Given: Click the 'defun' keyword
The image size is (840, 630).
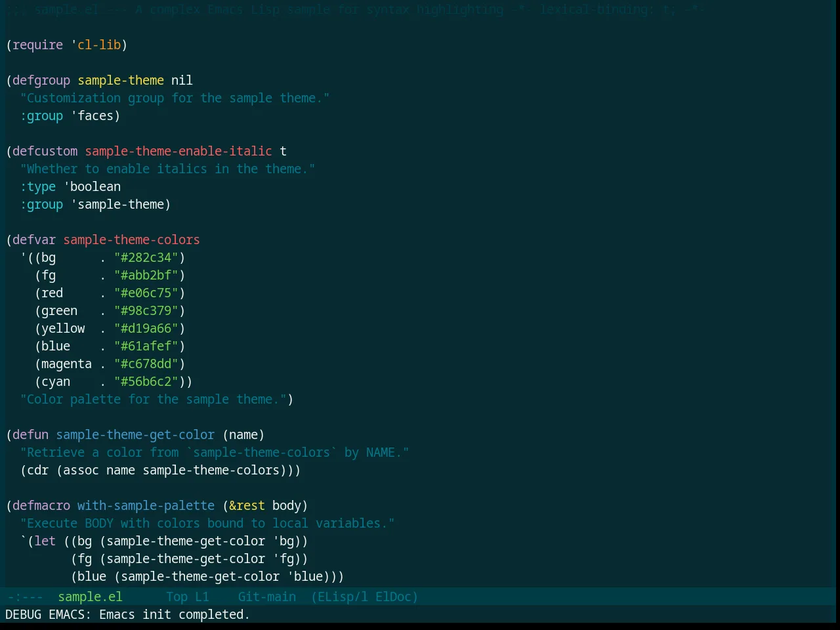Looking at the screenshot, I should (x=30, y=434).
